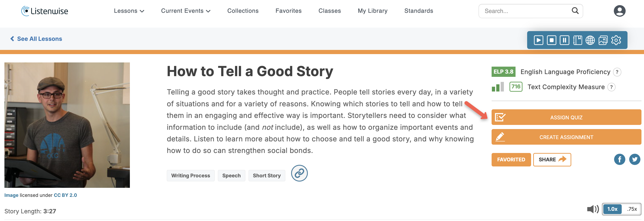Copy lesson link with the chain icon
Image resolution: width=644 pixels, height=221 pixels.
(x=299, y=173)
